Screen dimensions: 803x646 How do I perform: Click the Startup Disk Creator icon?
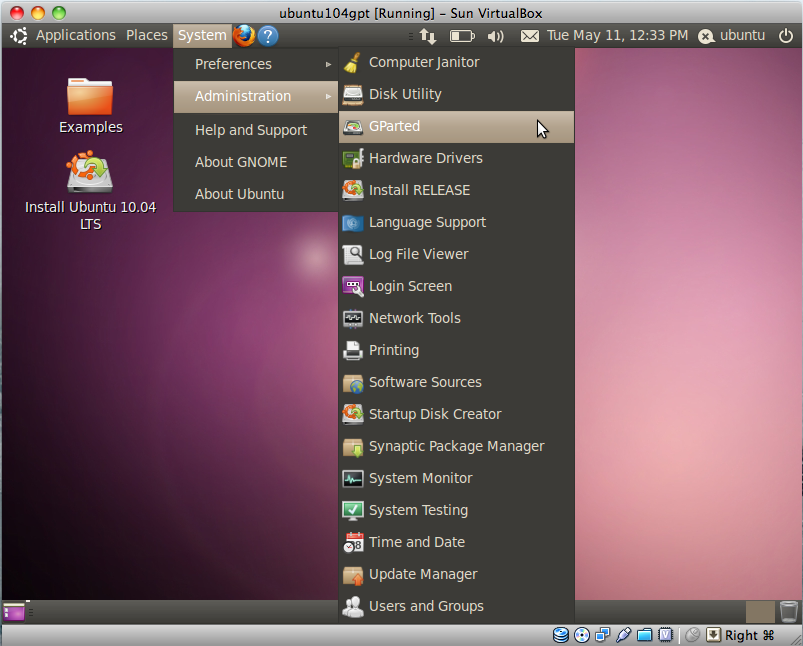353,414
